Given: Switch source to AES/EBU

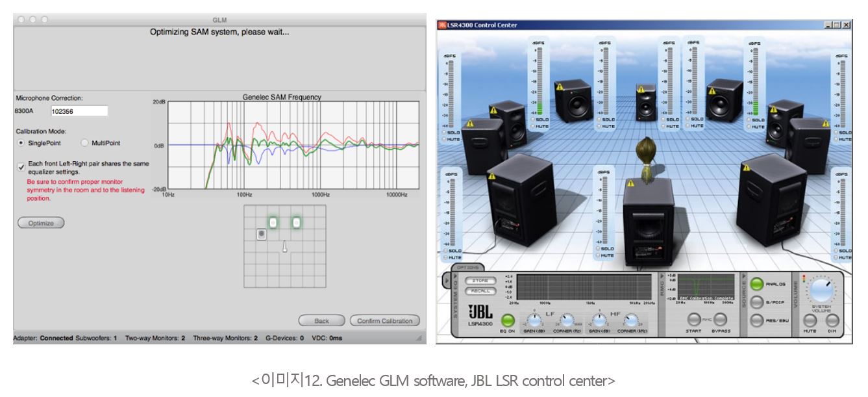Looking at the screenshot, I should (757, 320).
